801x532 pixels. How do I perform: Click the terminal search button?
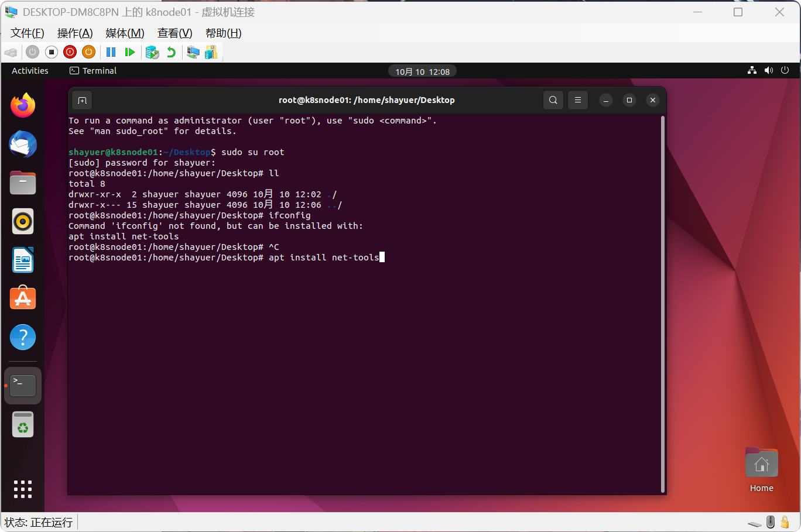click(x=553, y=100)
